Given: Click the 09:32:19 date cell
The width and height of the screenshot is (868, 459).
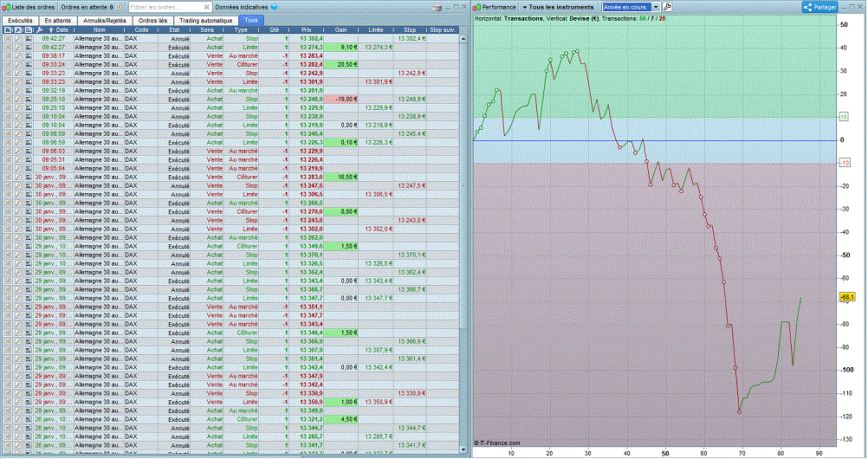Looking at the screenshot, I should coord(54,91).
